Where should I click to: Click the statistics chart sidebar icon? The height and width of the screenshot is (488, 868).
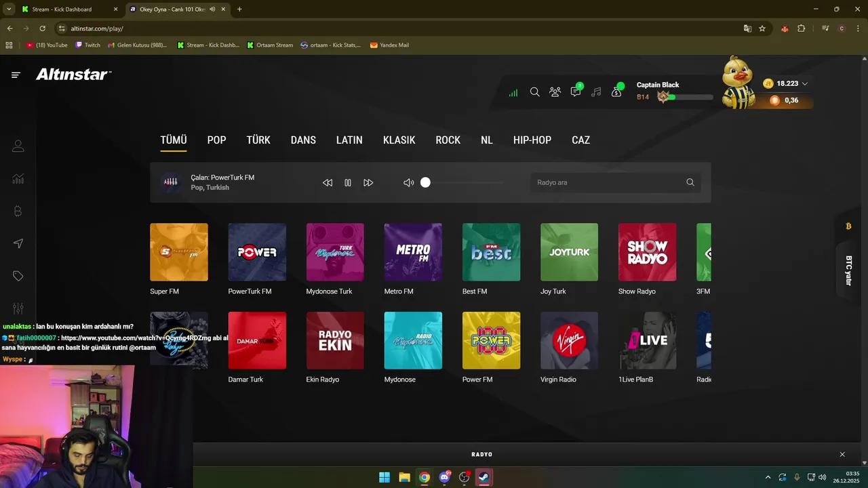[x=18, y=178]
